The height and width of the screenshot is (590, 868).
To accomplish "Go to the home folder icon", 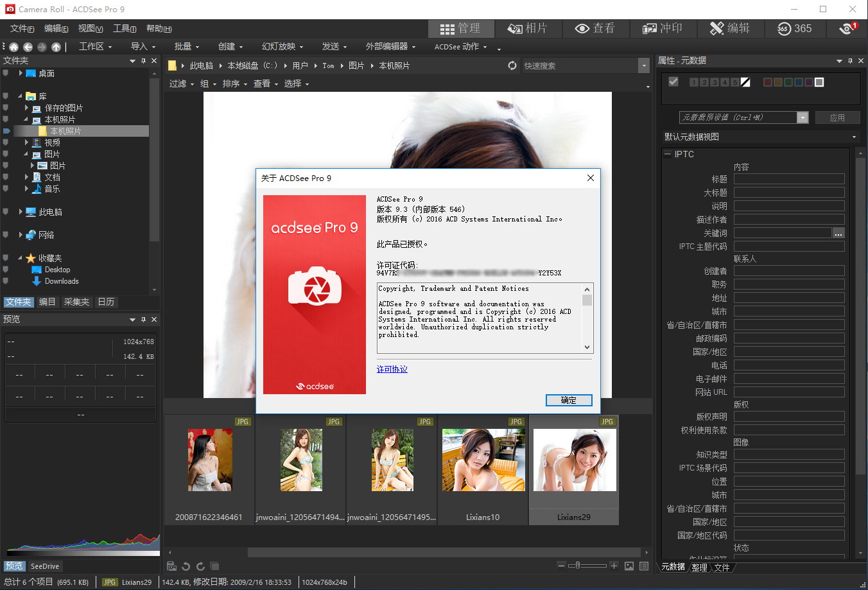I will 14,47.
